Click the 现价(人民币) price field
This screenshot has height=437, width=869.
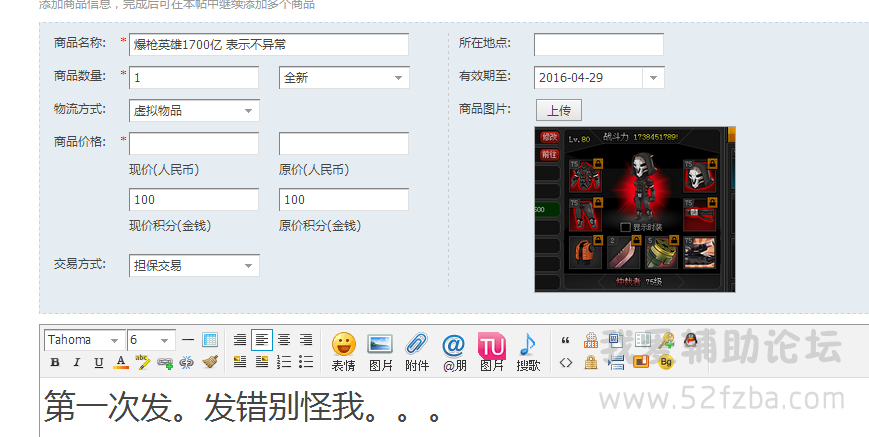point(194,143)
